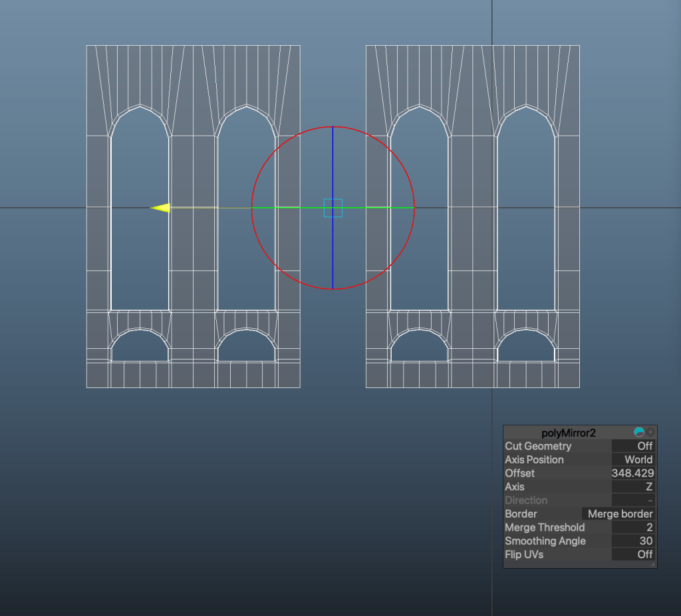
Task: Click the resize grip on polyMirror2 panel
Action: 652,564
